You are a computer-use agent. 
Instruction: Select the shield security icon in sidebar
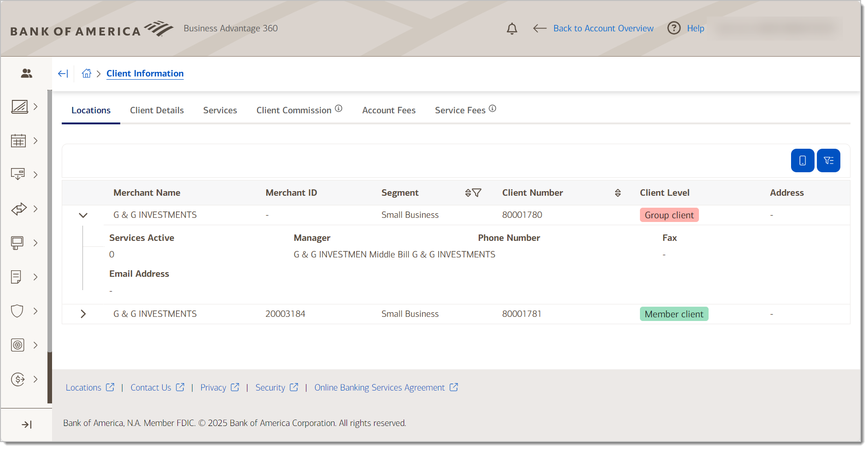coord(17,311)
